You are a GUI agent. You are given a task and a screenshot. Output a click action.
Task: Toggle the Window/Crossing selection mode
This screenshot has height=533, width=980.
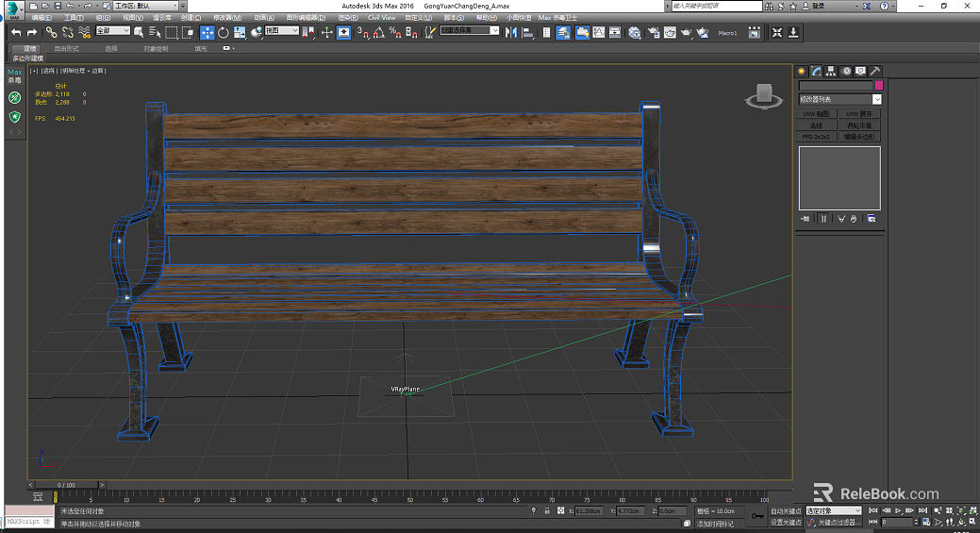click(x=188, y=32)
